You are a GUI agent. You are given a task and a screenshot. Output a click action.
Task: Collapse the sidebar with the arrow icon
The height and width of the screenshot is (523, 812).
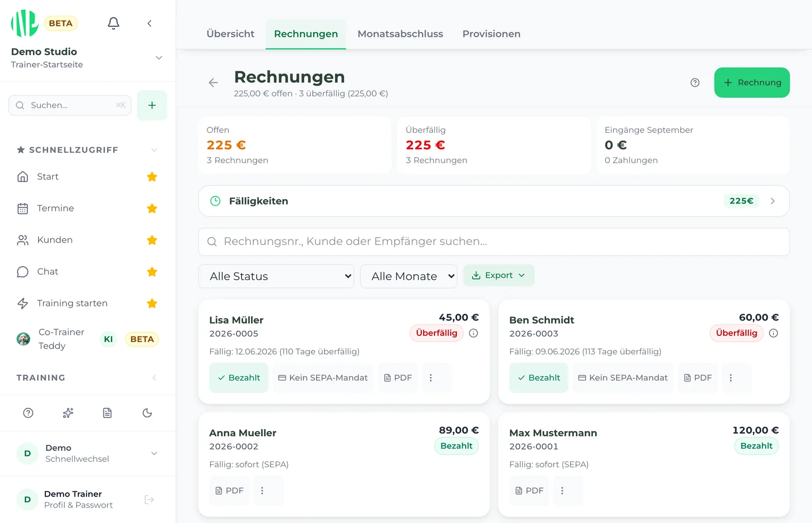pyautogui.click(x=149, y=23)
